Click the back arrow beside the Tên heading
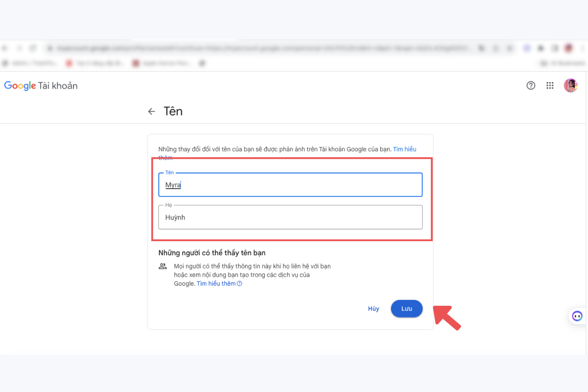Screen dimensions: 588x392 tap(151, 112)
